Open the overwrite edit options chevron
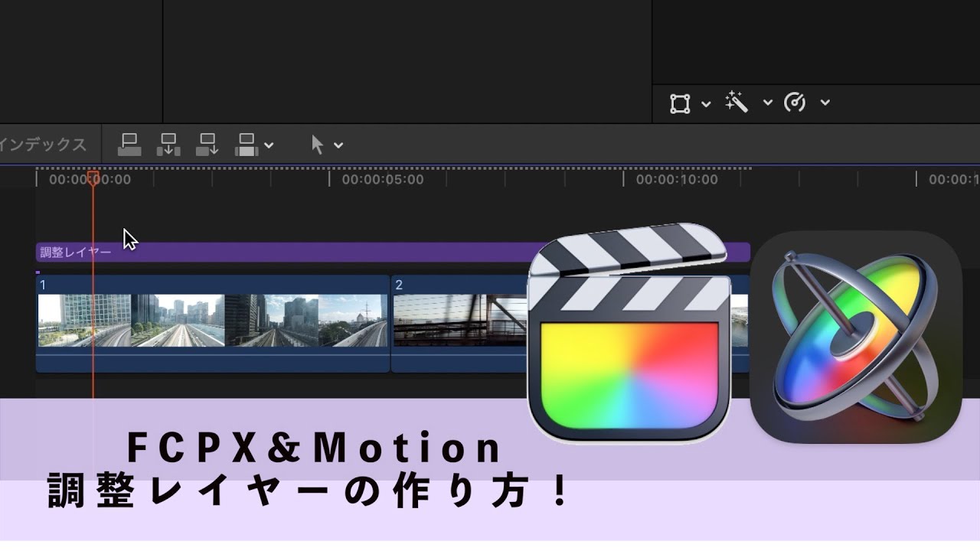This screenshot has width=980, height=551. tap(269, 145)
